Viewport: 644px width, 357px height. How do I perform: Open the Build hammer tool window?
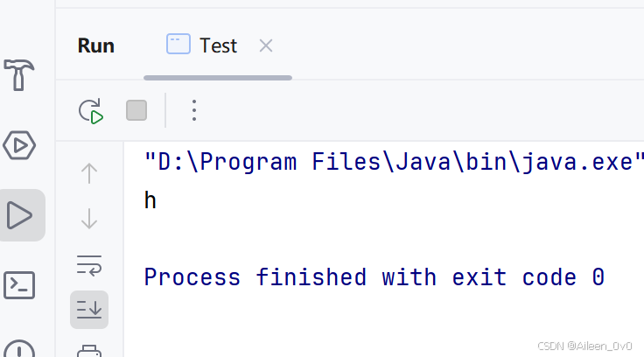(x=19, y=74)
